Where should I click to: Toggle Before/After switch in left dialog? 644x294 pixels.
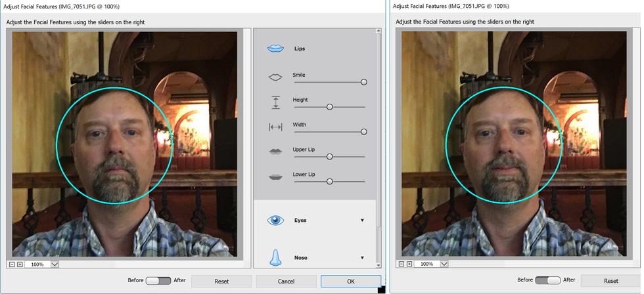click(158, 281)
